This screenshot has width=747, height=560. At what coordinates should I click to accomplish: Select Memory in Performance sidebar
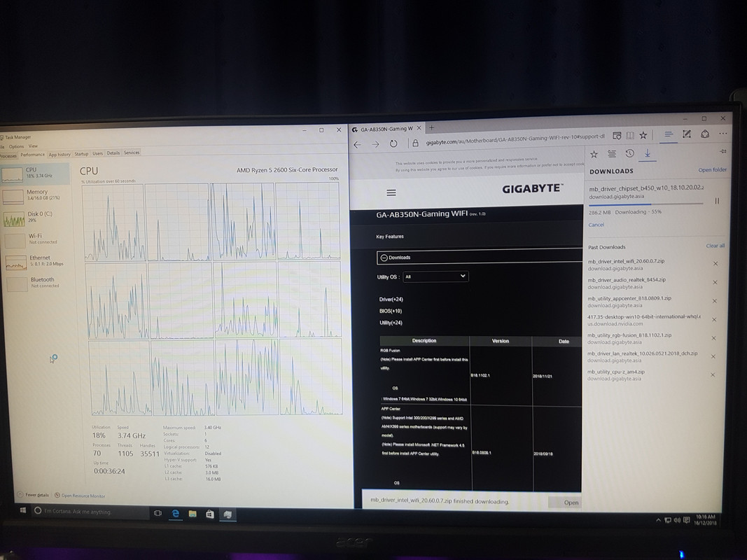[36, 195]
